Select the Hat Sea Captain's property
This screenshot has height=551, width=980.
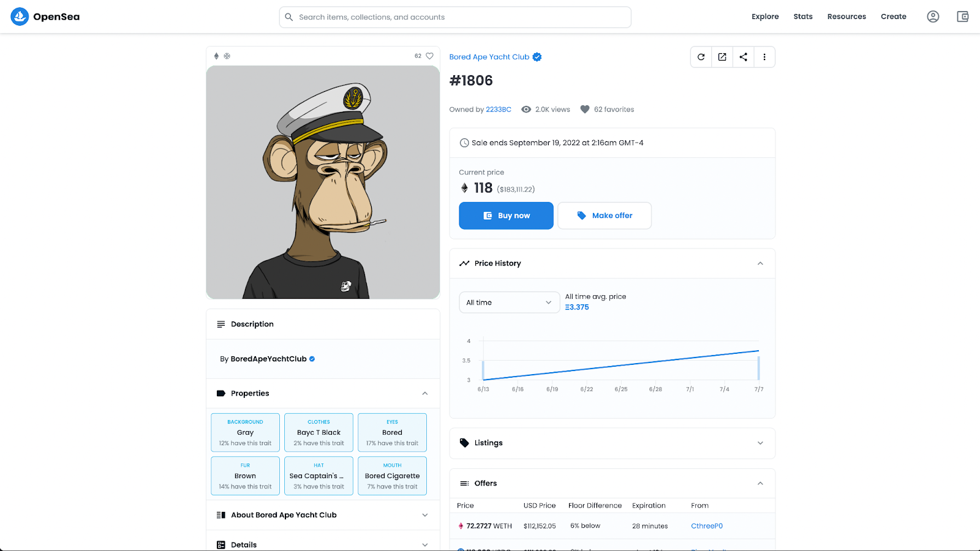(x=318, y=476)
